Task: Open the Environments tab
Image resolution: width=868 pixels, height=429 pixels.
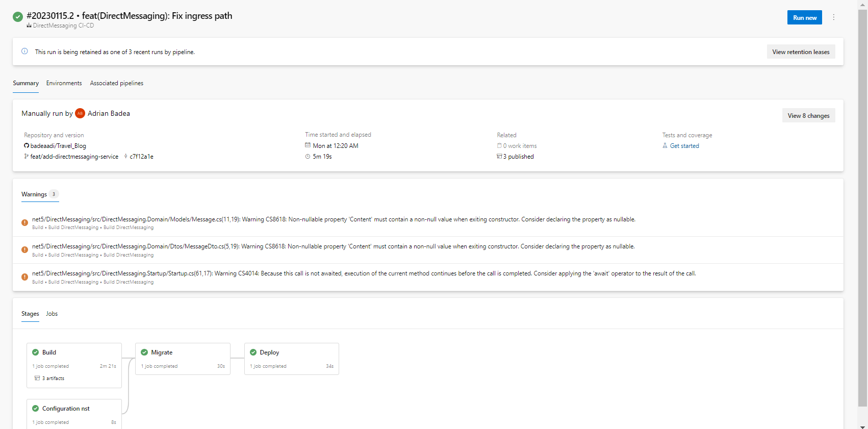Action: tap(64, 83)
